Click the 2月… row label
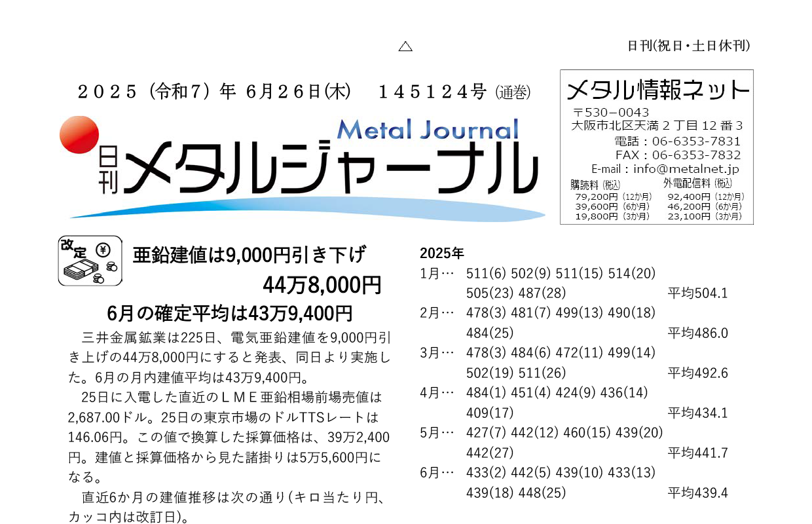812x524 pixels. 437,313
